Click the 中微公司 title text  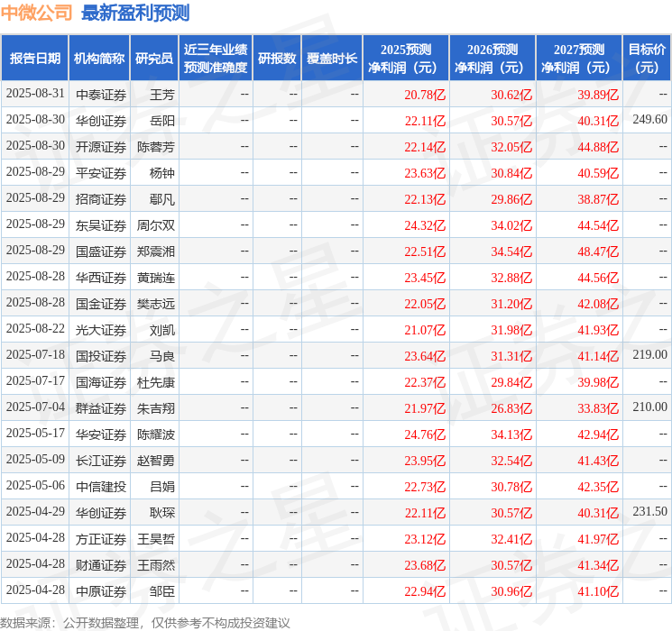coord(36,13)
